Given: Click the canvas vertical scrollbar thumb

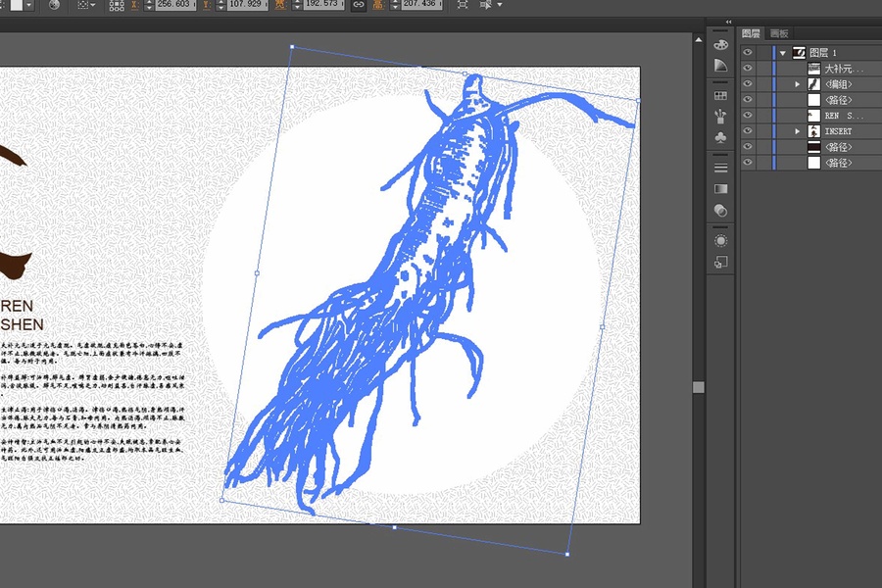Looking at the screenshot, I should pyautogui.click(x=699, y=387).
